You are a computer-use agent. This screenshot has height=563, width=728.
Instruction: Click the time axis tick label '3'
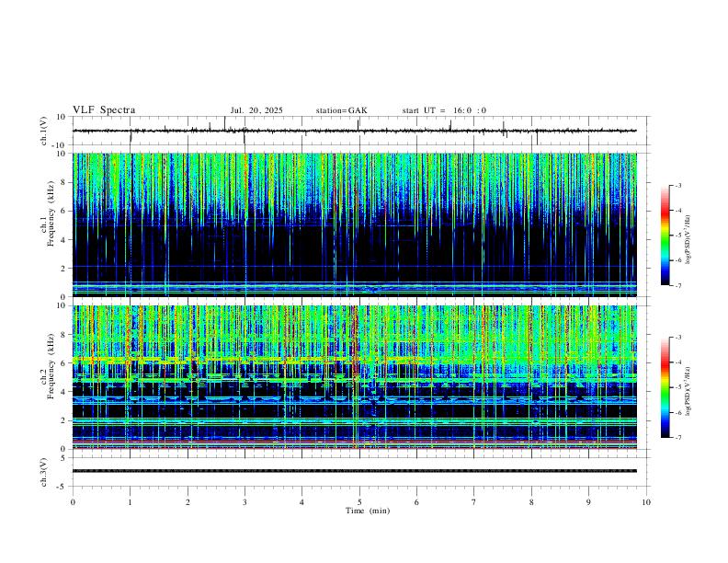tap(245, 502)
